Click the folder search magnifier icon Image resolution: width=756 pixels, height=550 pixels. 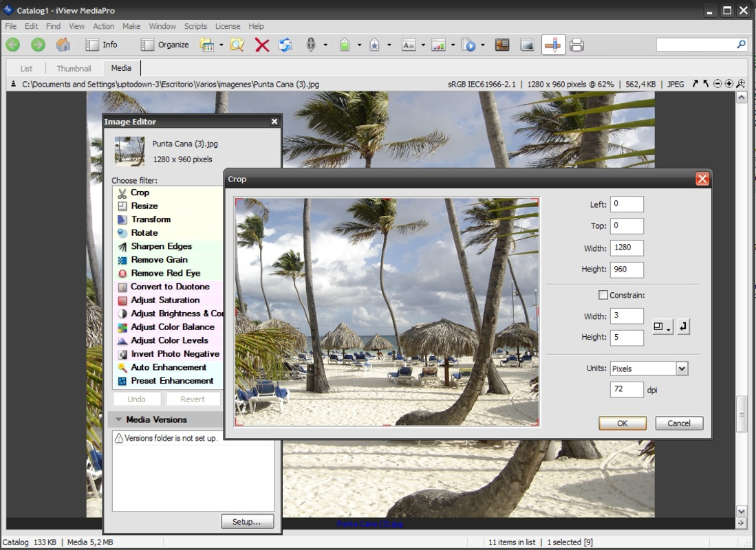pos(237,45)
